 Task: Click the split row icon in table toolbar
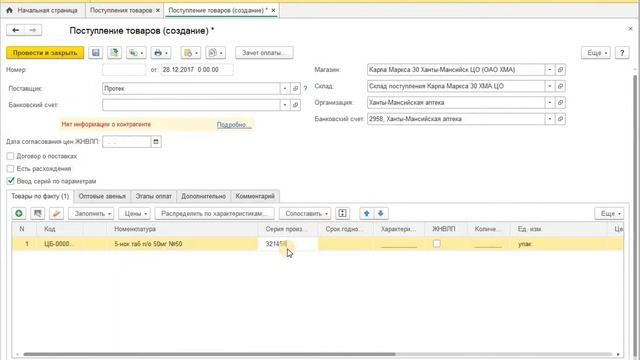[x=342, y=213]
